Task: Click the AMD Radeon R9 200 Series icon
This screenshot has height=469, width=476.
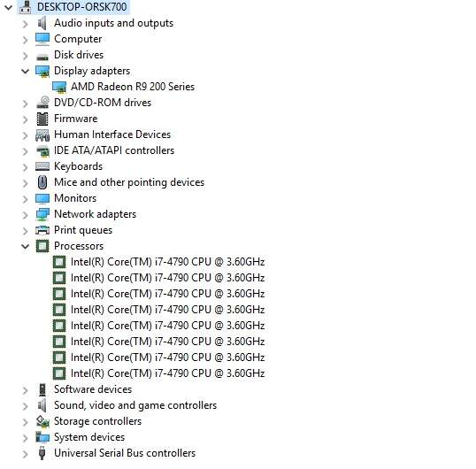Action: click(59, 87)
